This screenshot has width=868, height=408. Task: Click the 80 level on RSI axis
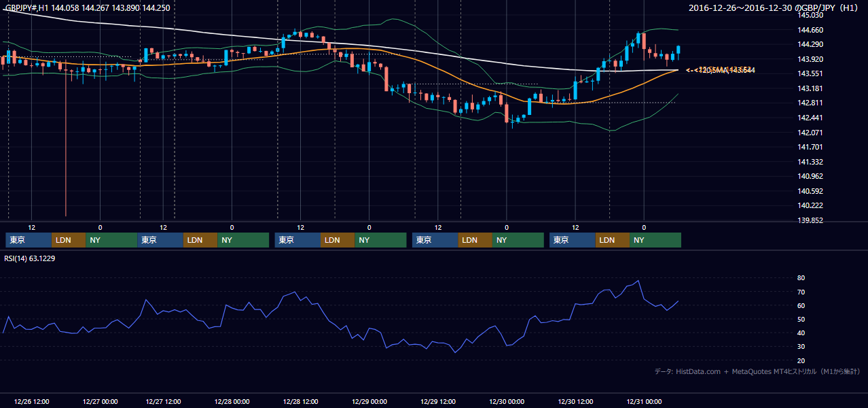(x=801, y=278)
